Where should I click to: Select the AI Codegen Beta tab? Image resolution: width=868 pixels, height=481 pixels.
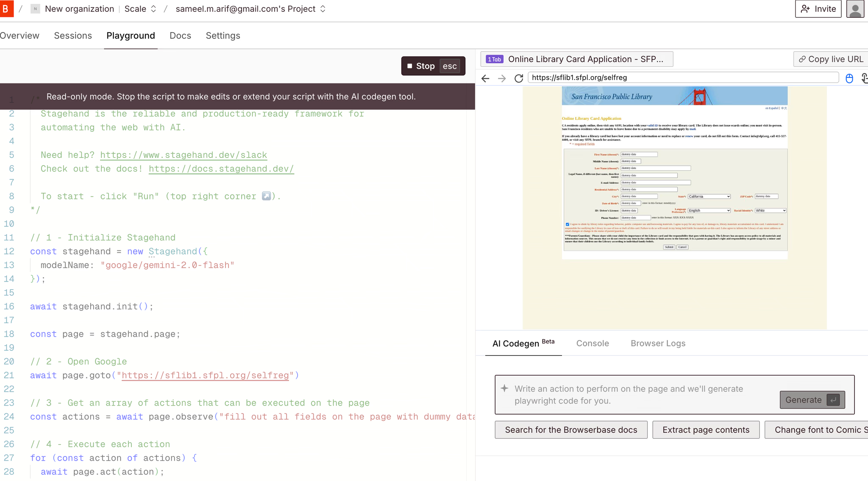(523, 343)
